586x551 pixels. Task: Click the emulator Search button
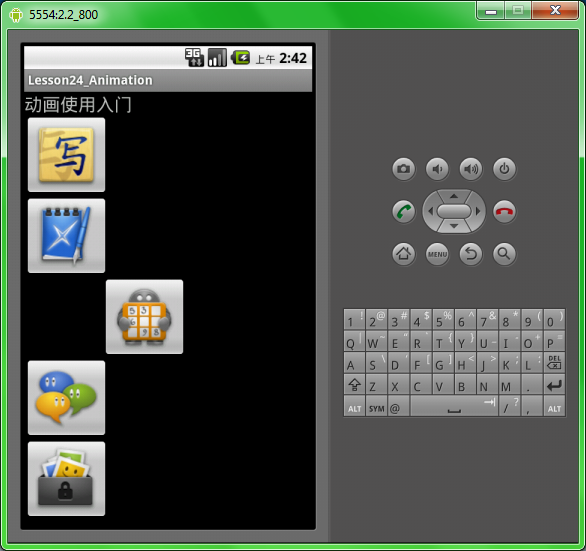(505, 254)
